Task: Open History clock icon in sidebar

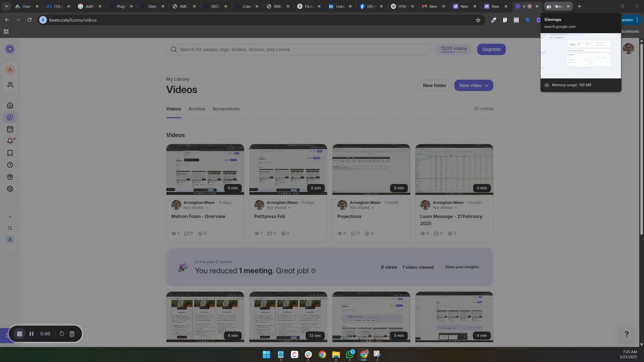Action: pos(10,165)
